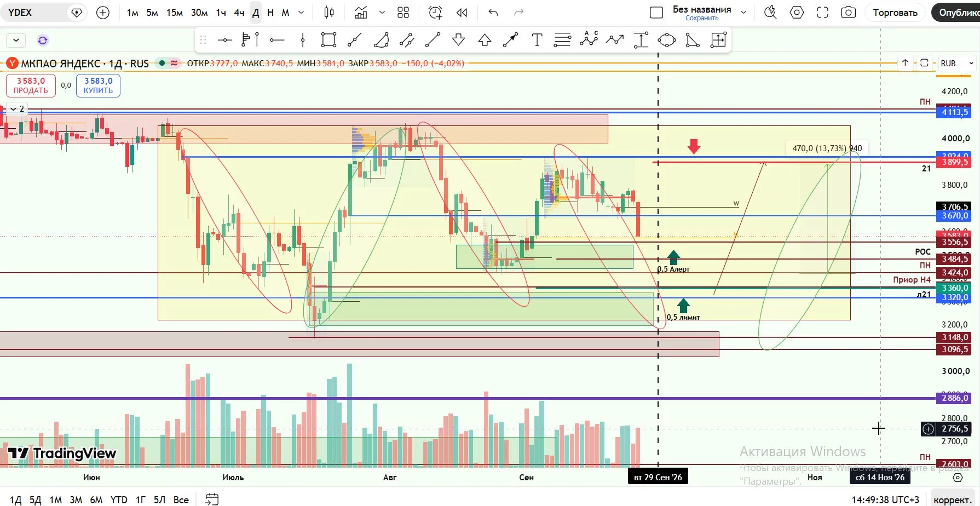Select the ABCD pattern tool

coord(589,40)
